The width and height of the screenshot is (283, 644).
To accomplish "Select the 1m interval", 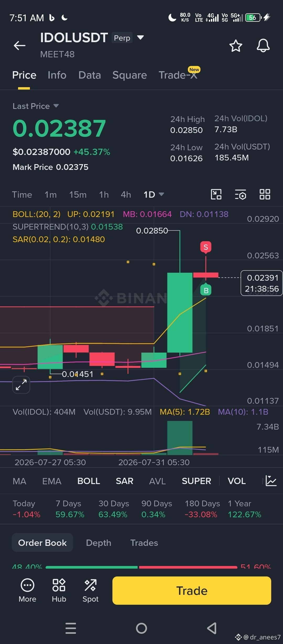I will (51, 195).
